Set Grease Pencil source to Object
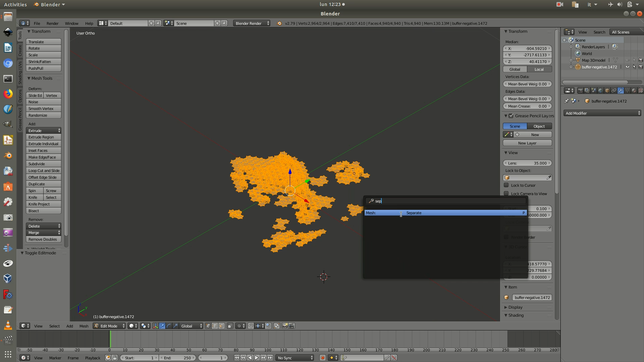644x362 pixels. [539, 126]
